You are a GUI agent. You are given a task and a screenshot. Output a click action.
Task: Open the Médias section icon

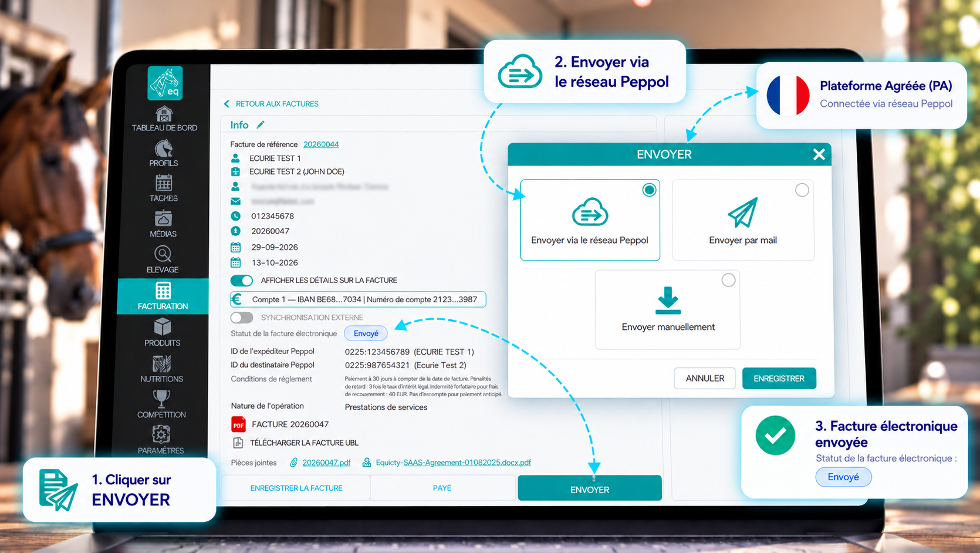(x=163, y=218)
